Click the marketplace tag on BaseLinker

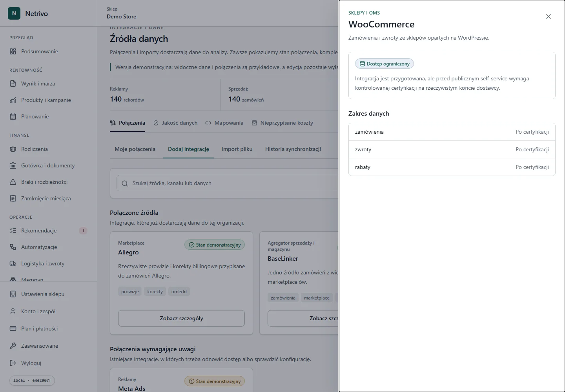point(317,298)
